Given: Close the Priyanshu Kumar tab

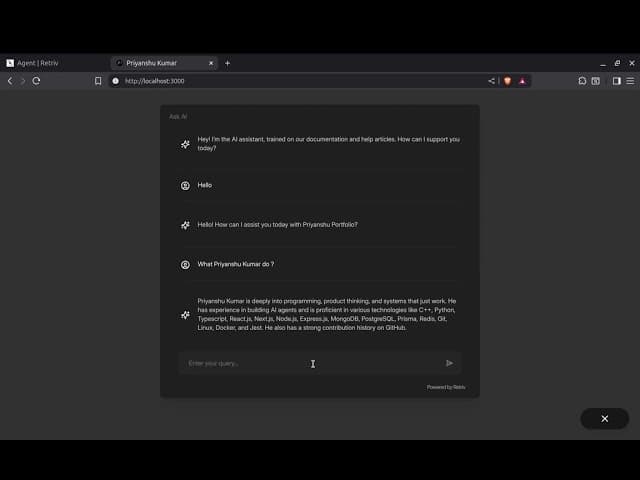Looking at the screenshot, I should point(211,63).
